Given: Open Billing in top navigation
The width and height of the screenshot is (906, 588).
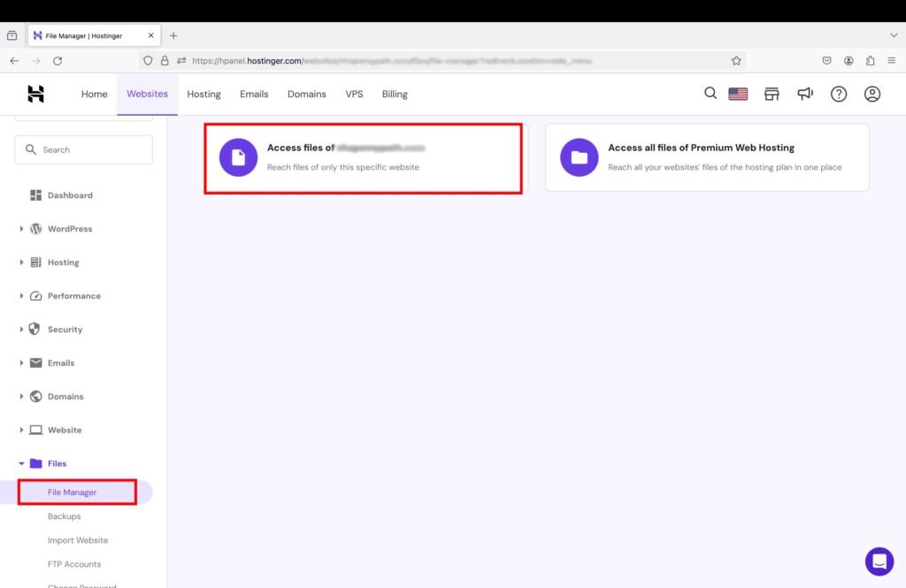Looking at the screenshot, I should 395,94.
